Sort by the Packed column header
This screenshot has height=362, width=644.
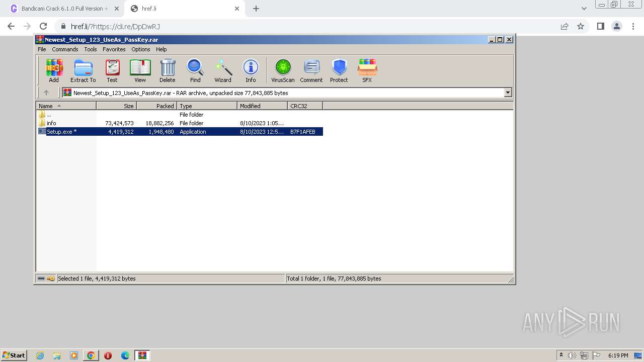click(156, 106)
